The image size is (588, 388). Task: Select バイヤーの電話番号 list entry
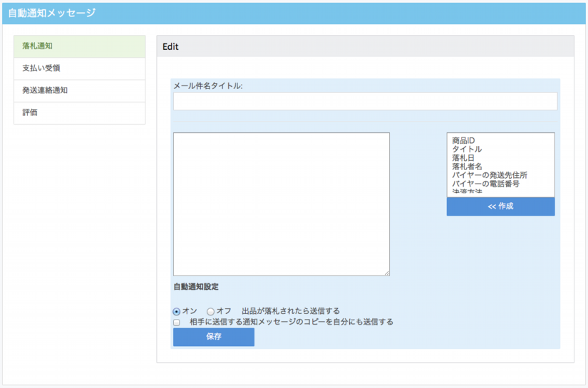click(x=485, y=184)
